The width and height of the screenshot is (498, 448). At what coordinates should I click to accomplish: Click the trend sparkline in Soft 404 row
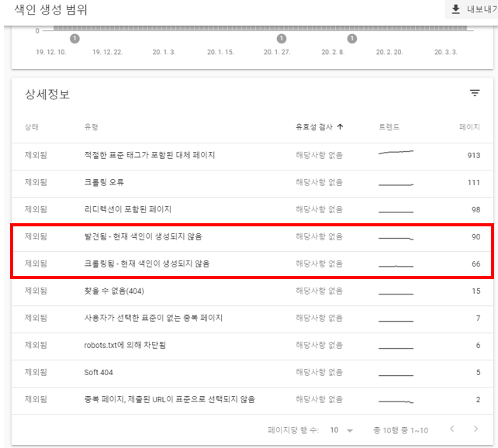396,375
